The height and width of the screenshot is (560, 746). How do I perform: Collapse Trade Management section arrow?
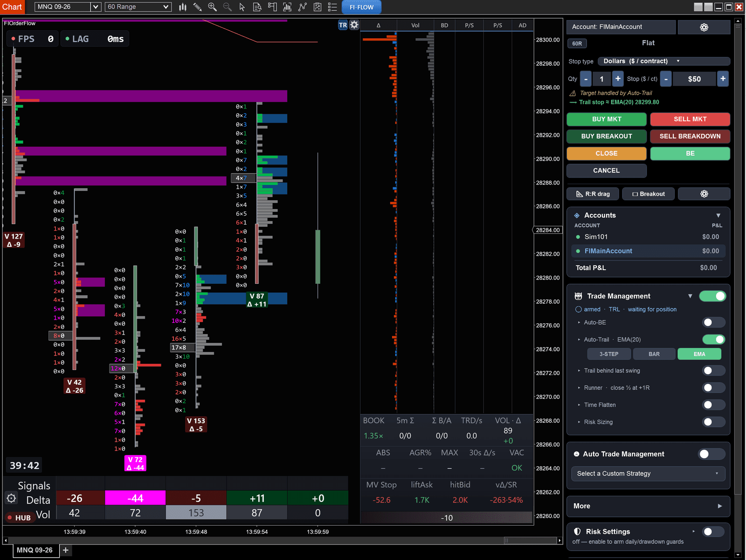(x=690, y=296)
